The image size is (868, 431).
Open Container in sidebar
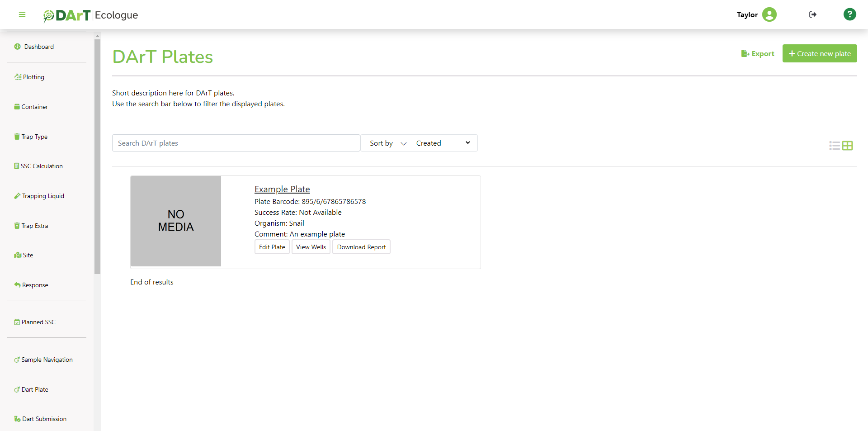pos(35,107)
